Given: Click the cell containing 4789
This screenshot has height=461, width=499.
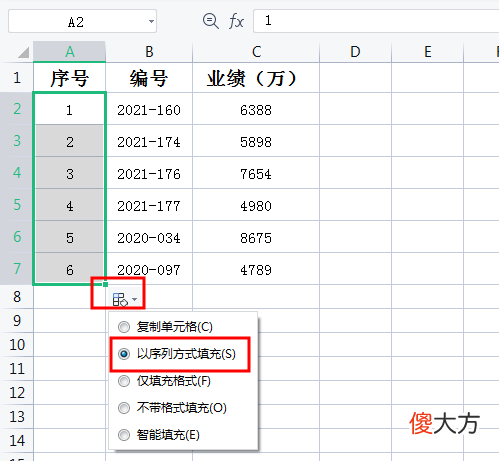Looking at the screenshot, I should [256, 269].
